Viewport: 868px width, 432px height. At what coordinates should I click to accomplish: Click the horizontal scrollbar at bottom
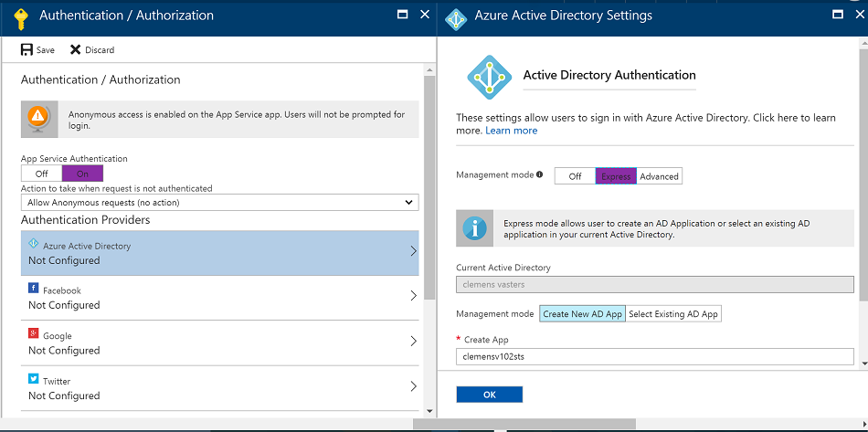[524, 424]
